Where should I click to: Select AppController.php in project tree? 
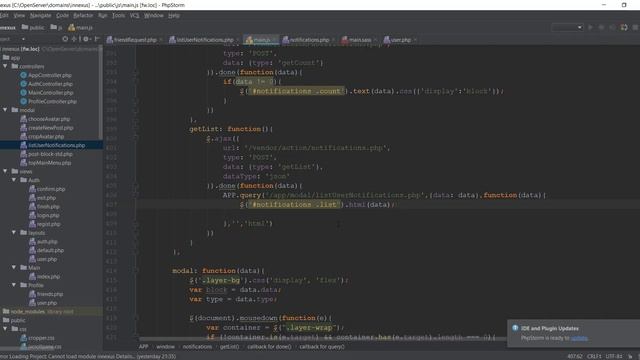[x=46, y=75]
